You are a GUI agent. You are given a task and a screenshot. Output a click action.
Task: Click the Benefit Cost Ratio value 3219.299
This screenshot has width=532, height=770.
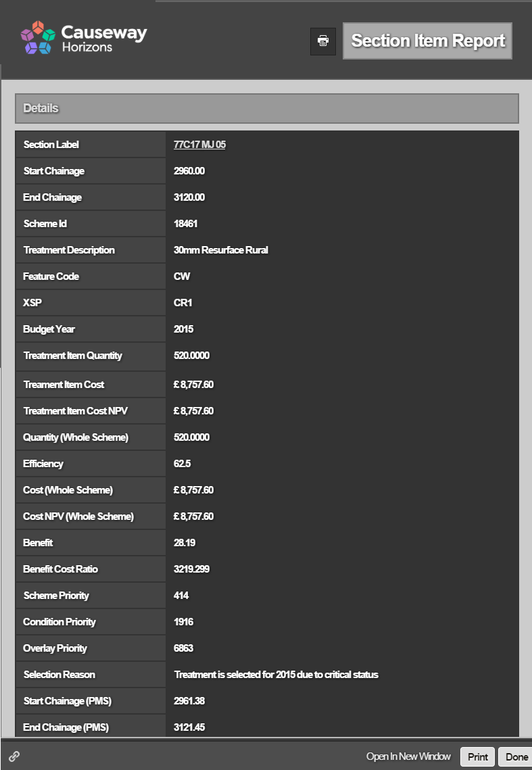pyautogui.click(x=191, y=569)
